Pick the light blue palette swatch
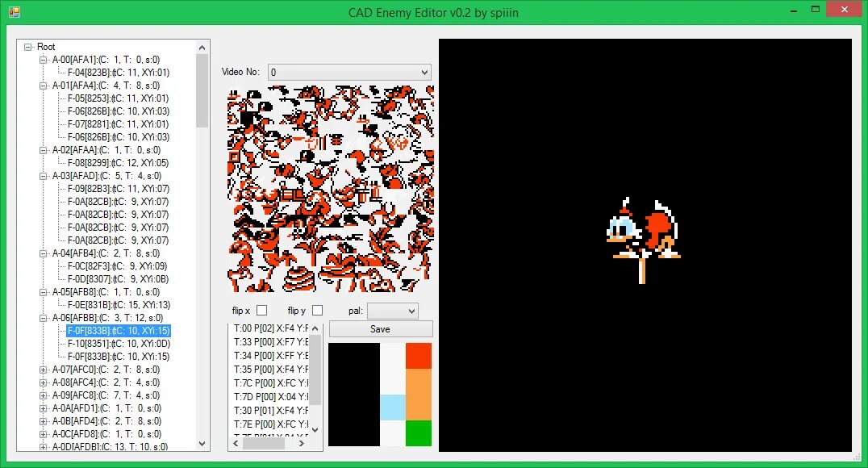The width and height of the screenshot is (868, 468). (393, 407)
